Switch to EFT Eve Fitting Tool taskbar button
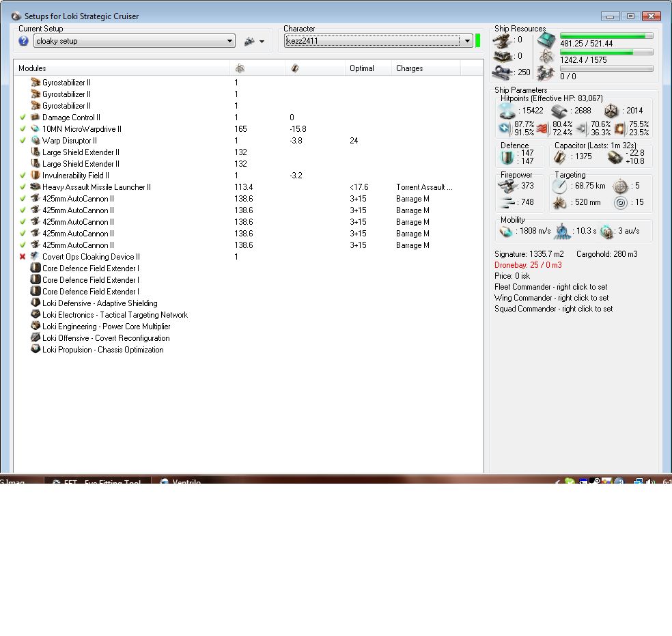 [98, 480]
